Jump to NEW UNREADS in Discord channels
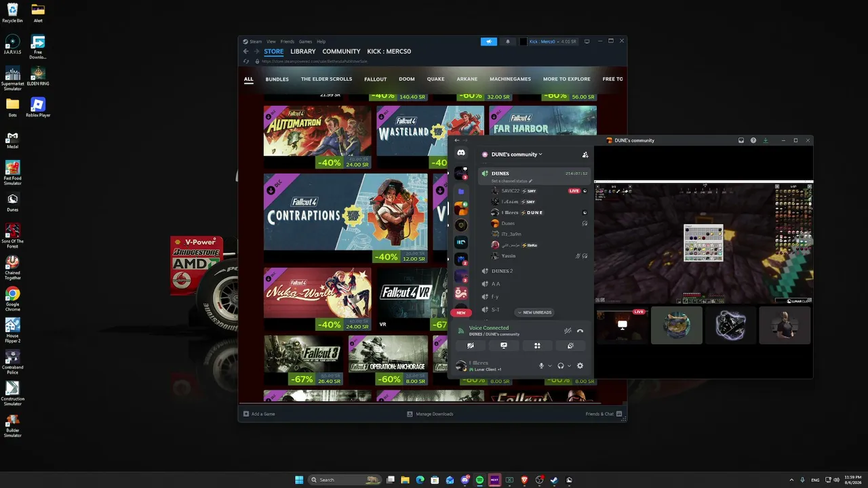 pos(534,312)
